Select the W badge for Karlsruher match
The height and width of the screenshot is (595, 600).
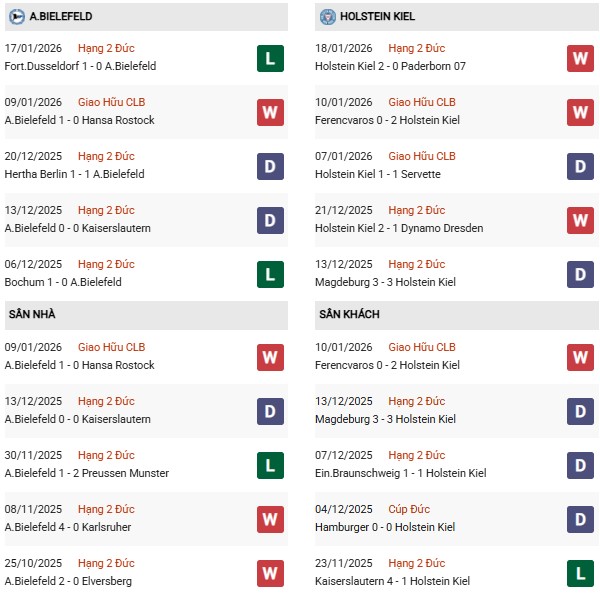(269, 519)
